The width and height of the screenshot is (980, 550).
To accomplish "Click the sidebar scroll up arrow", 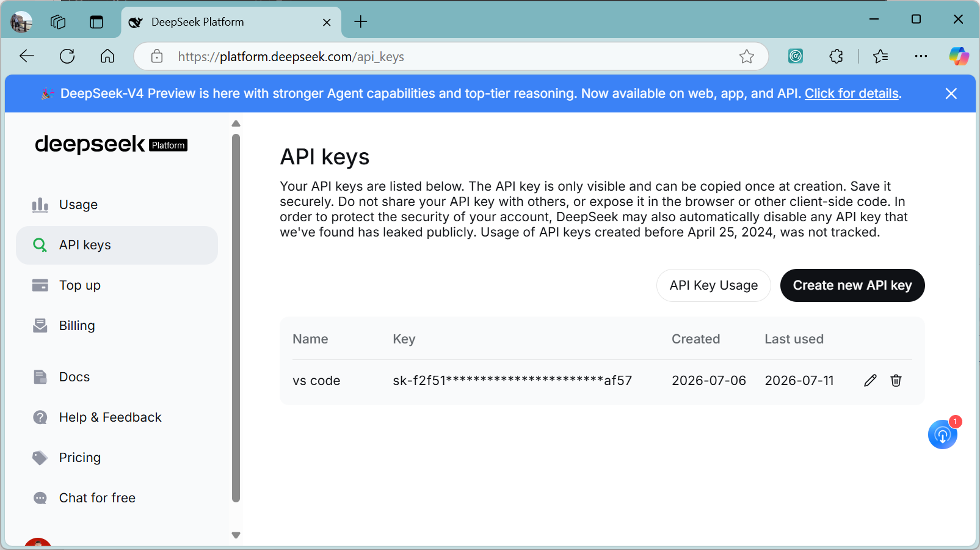I will point(236,123).
